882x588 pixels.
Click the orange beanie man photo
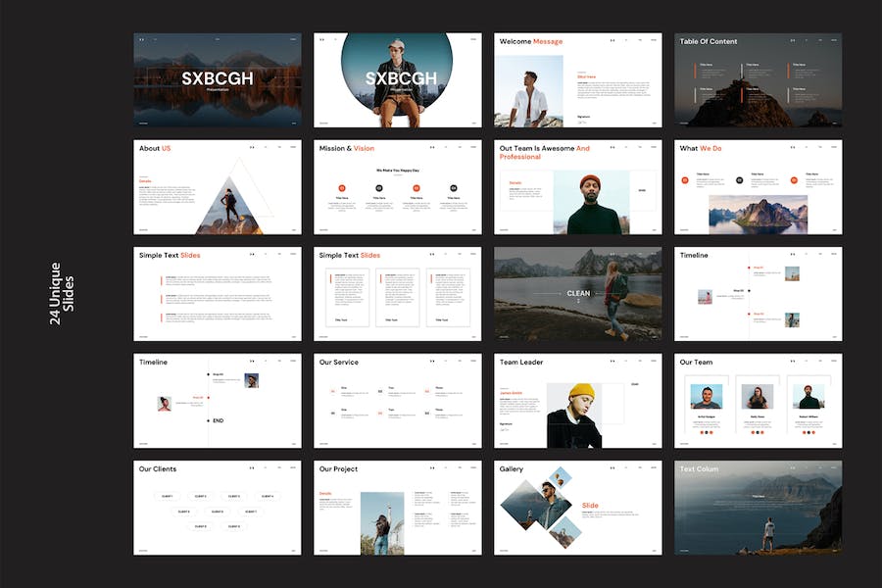point(591,203)
